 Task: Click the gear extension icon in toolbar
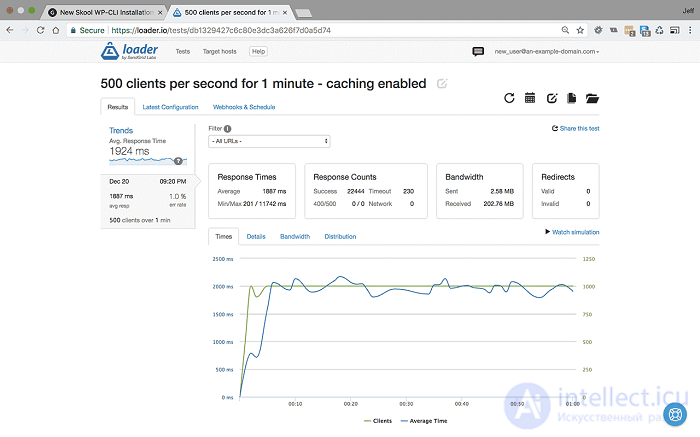tap(598, 30)
